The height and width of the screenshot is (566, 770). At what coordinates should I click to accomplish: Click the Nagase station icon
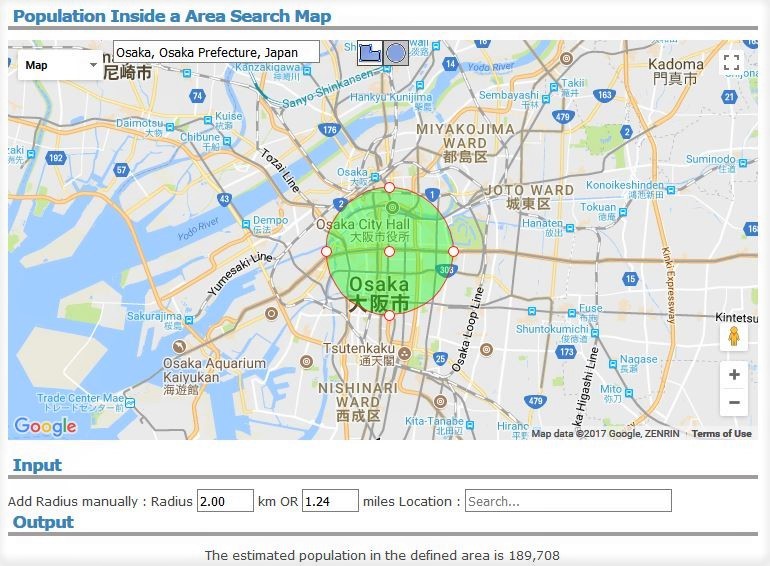[x=613, y=364]
